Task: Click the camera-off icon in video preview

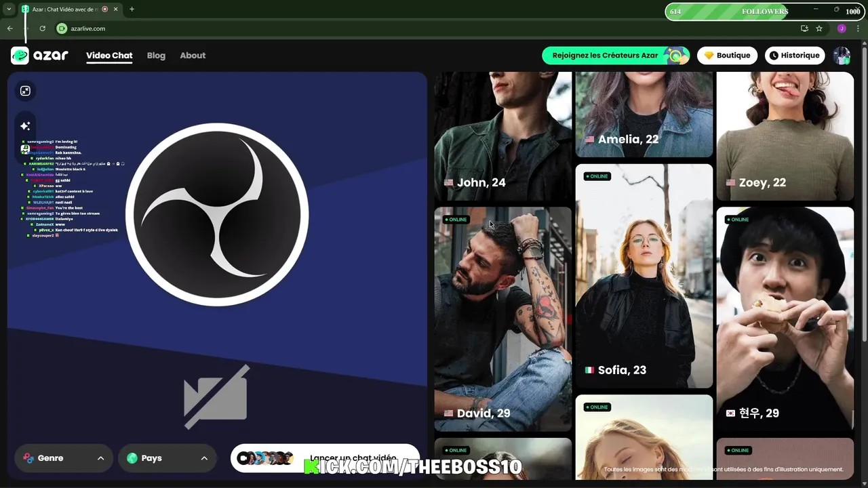Action: pos(217,397)
